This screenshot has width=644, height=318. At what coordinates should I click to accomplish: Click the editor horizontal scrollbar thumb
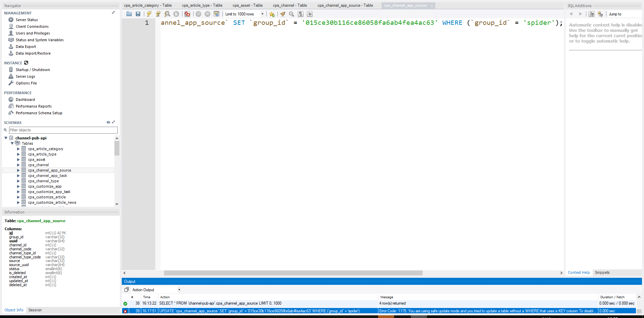293,273
